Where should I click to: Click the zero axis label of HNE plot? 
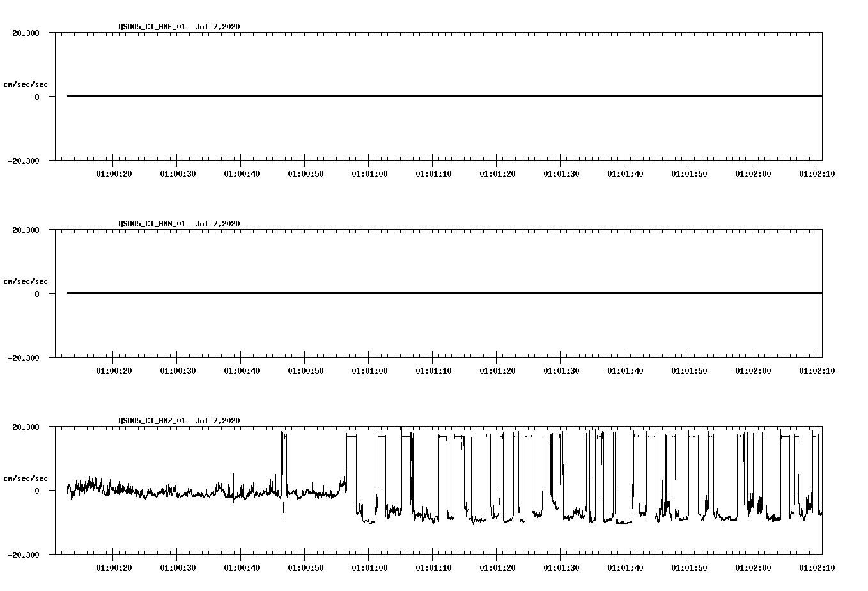[37, 97]
